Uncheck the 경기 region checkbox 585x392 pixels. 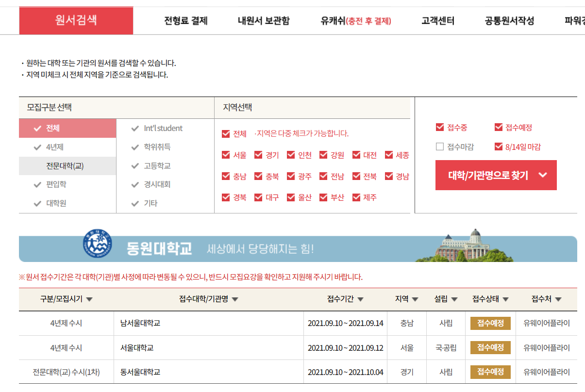coord(258,155)
